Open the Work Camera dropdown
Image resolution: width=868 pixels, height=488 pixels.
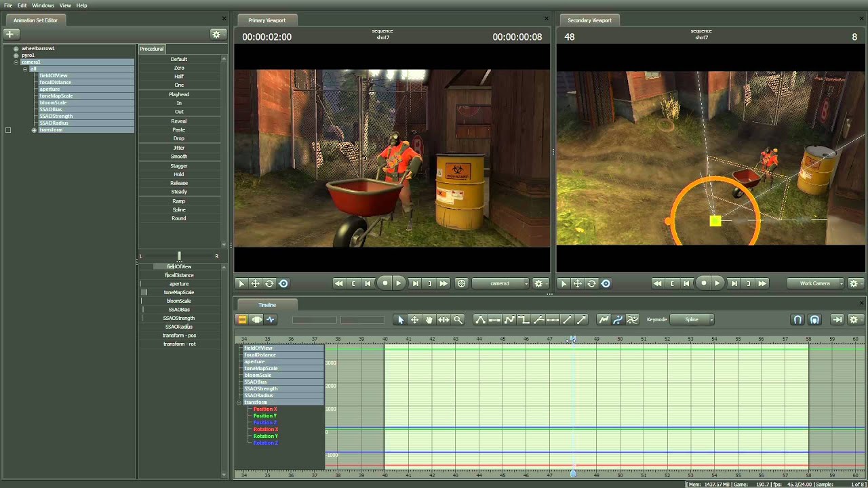(816, 283)
